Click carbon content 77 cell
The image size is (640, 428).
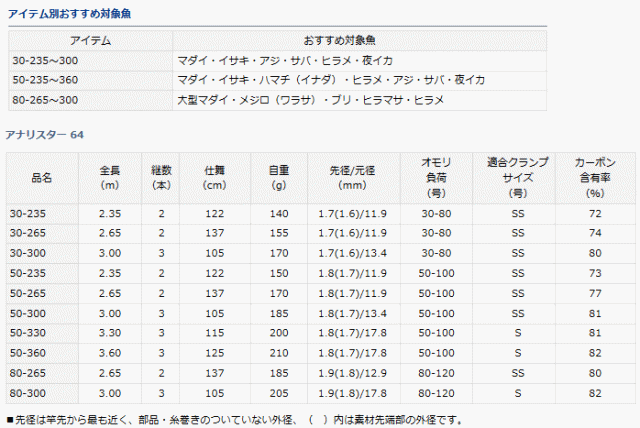pyautogui.click(x=595, y=293)
